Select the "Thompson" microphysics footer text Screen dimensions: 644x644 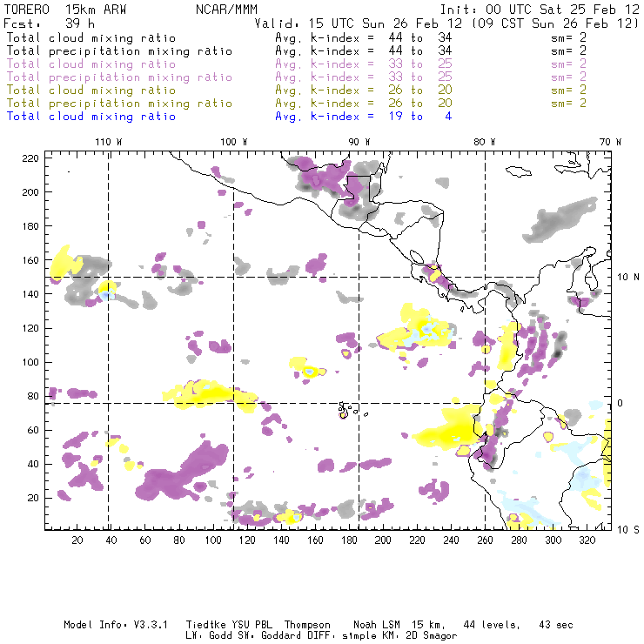307,625
